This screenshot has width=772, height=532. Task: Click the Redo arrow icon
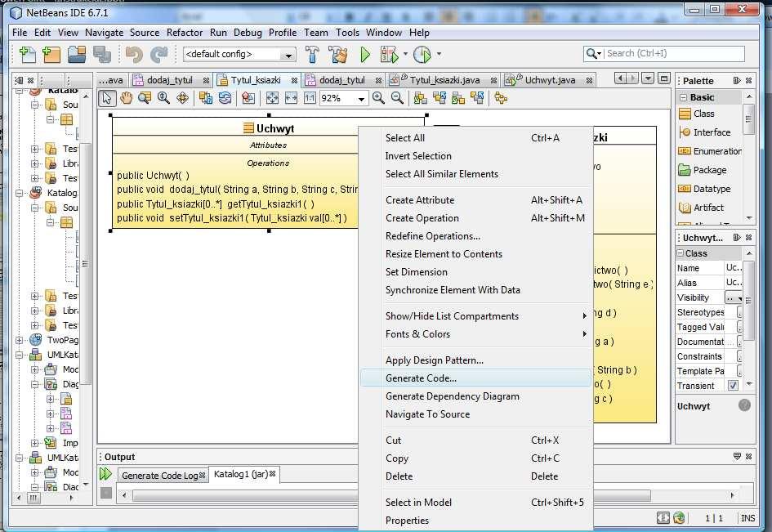(x=158, y=54)
